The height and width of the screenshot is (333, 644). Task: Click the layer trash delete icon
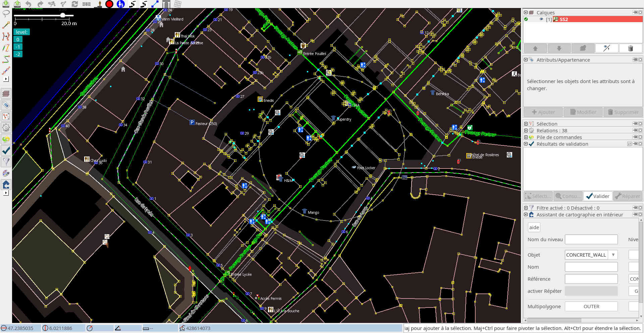(x=630, y=48)
